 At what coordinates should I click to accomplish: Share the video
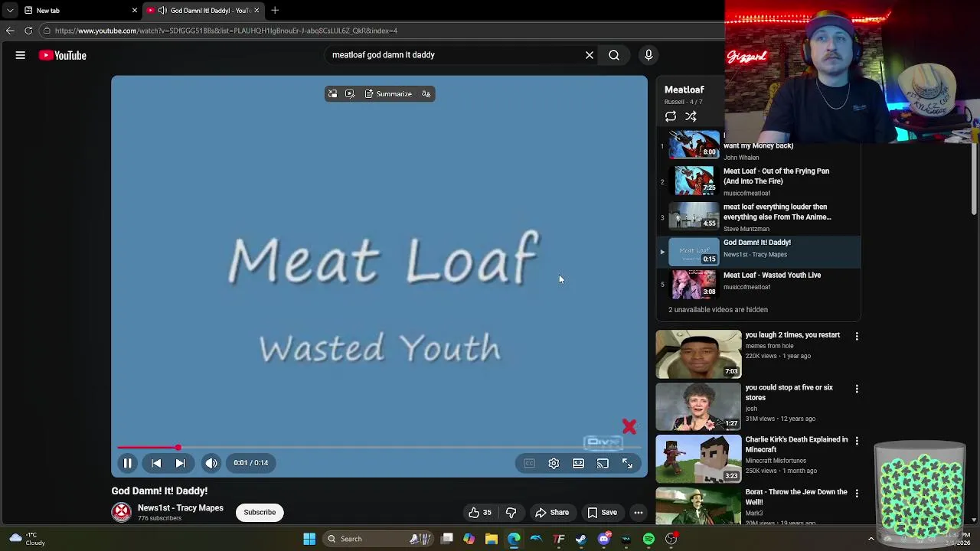click(552, 513)
